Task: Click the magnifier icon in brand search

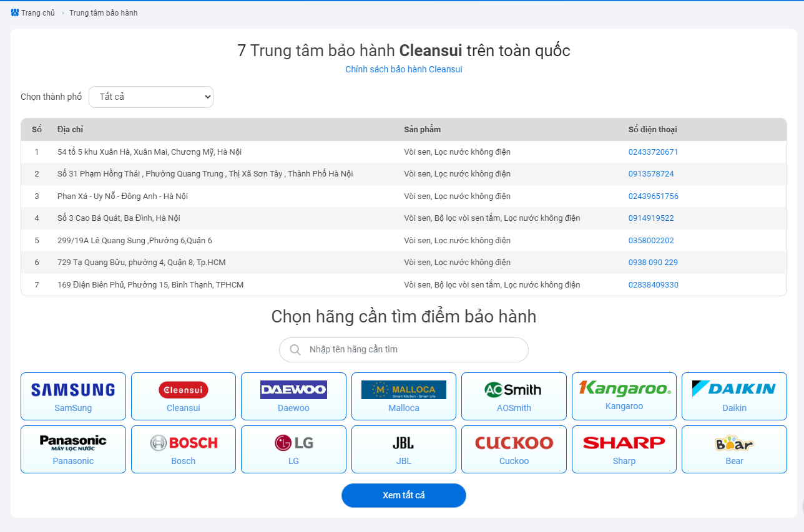Action: 295,350
